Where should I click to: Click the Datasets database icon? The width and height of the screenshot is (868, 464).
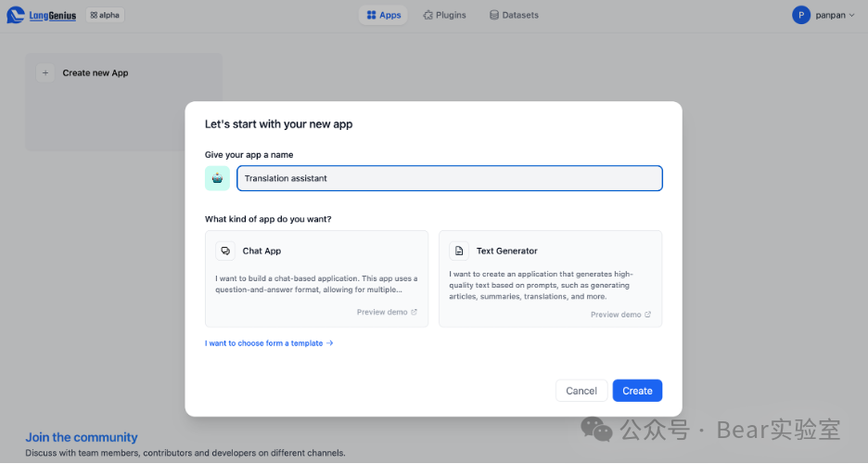tap(494, 15)
